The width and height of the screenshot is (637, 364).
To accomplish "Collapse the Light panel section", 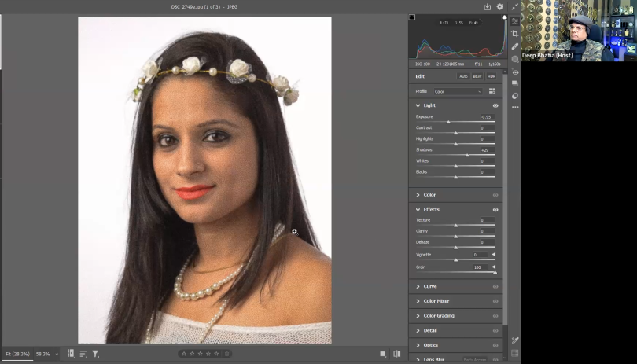I will pyautogui.click(x=418, y=105).
